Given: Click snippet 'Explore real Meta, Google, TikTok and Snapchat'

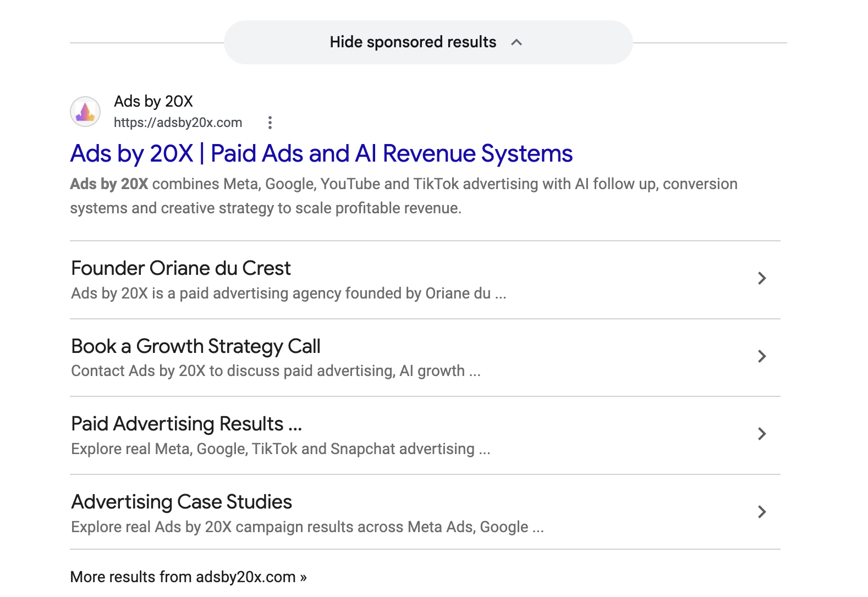Looking at the screenshot, I should 281,449.
